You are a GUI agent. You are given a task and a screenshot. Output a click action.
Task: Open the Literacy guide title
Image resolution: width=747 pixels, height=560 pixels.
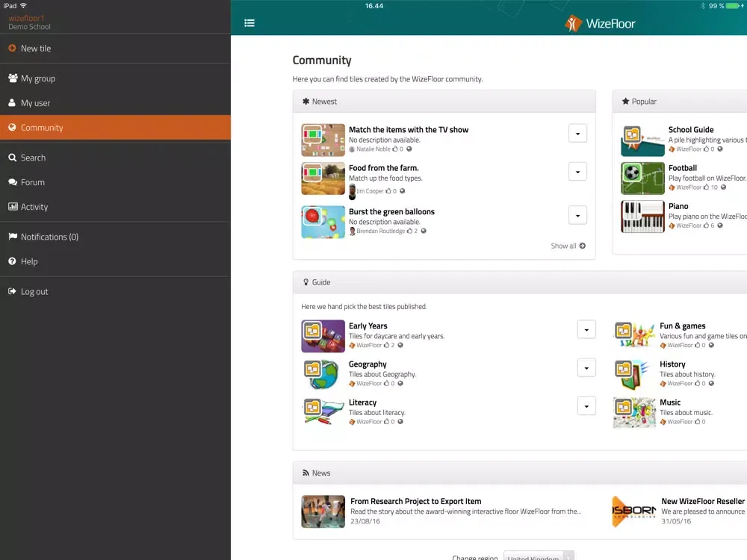tap(362, 402)
